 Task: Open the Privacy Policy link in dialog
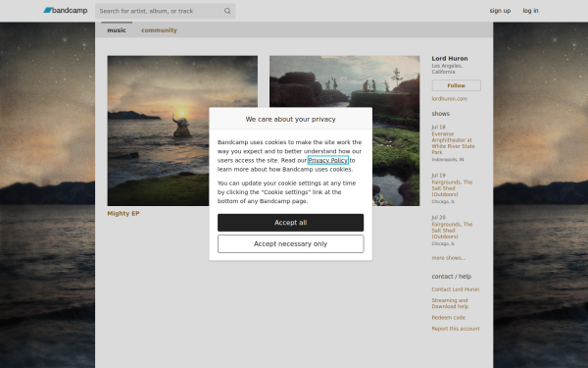pos(328,160)
